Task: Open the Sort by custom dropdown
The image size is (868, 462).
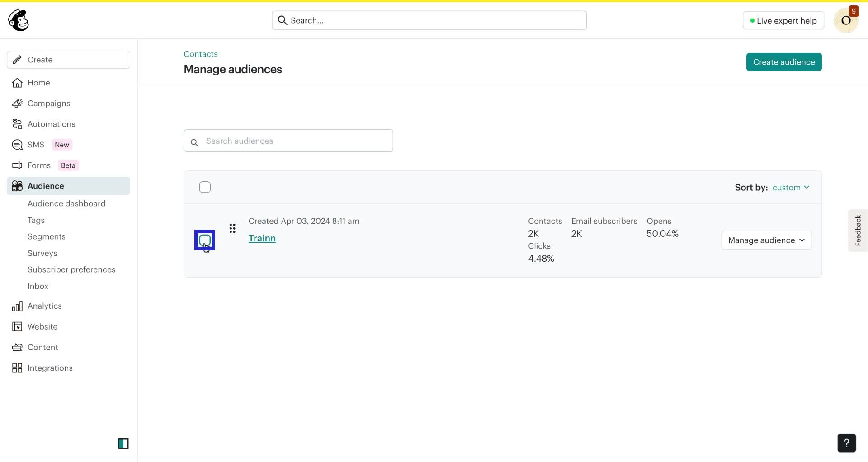Action: (x=791, y=187)
